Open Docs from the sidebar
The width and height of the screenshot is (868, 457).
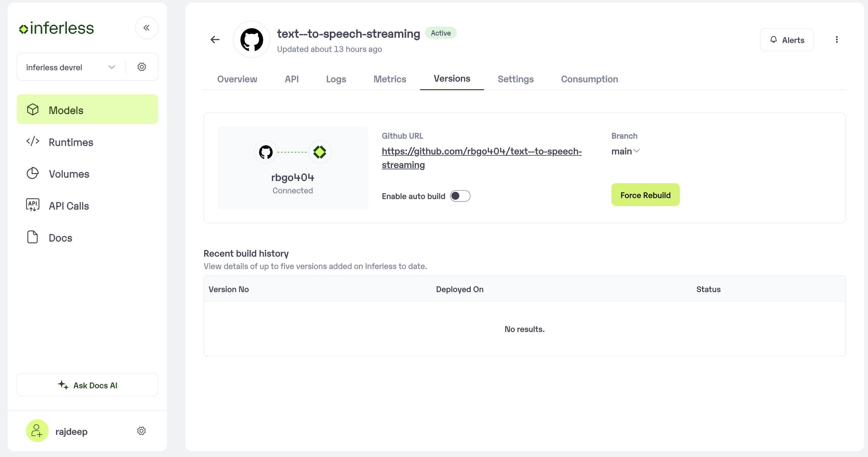click(x=60, y=238)
